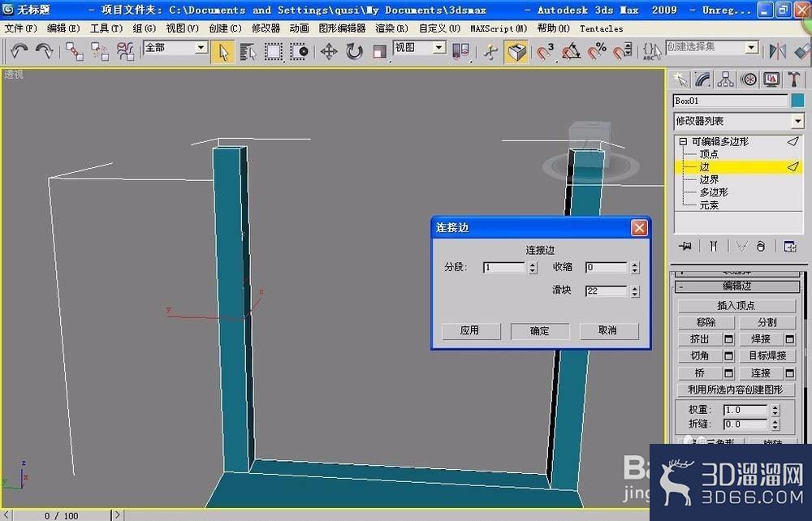Viewport: 812px width, 521px height.
Task: Activate the Select and Move tool
Action: 329,52
